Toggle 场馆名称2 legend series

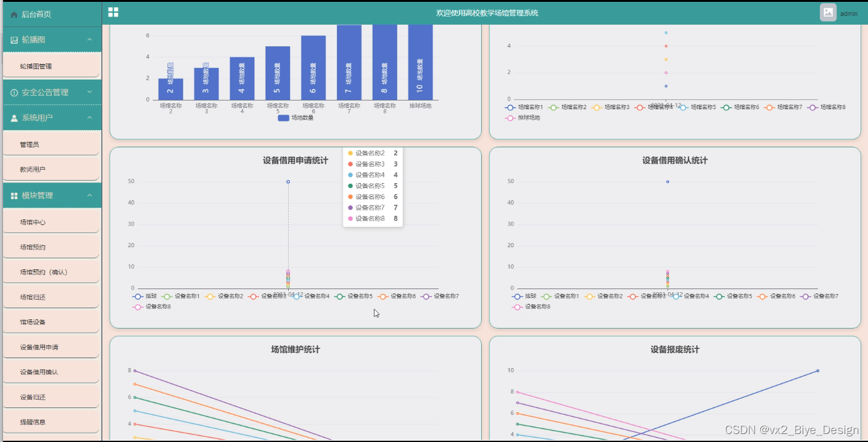click(567, 107)
